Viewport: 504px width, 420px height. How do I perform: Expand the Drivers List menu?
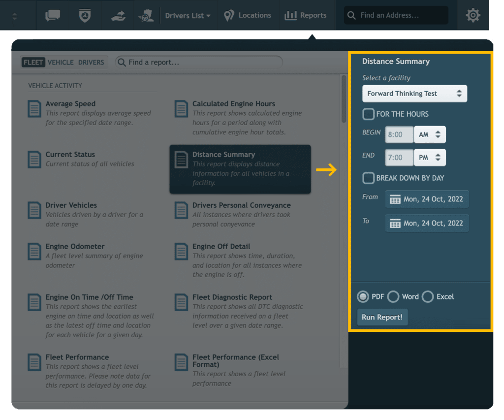point(188,15)
